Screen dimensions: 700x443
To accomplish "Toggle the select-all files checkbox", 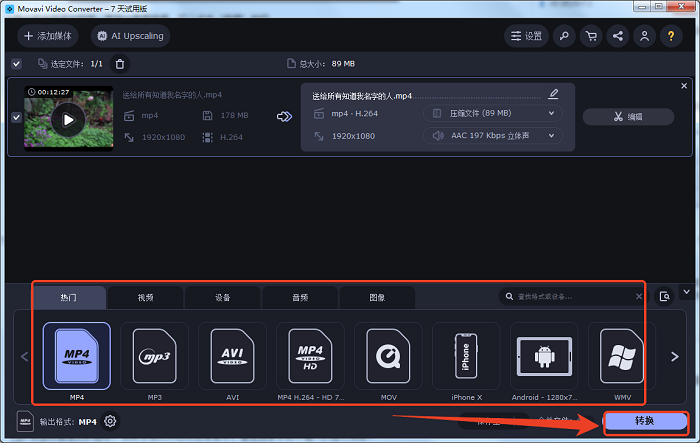I will [x=17, y=64].
